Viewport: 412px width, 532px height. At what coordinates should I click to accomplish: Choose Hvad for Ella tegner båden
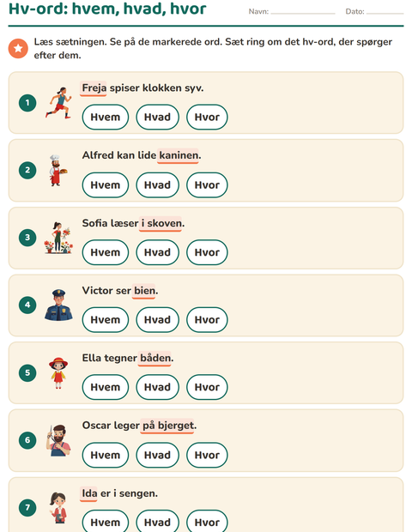pyautogui.click(x=157, y=387)
